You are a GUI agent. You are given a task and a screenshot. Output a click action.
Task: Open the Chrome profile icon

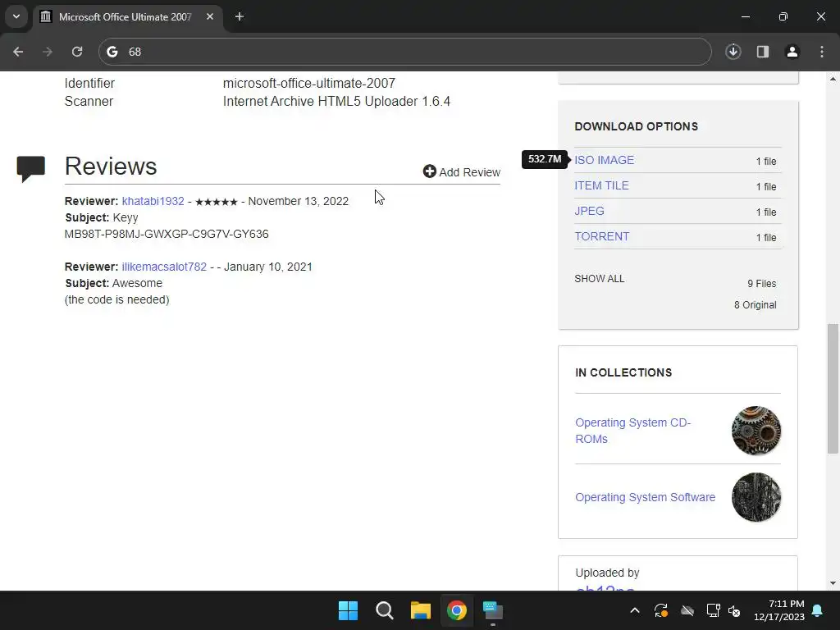click(x=792, y=52)
